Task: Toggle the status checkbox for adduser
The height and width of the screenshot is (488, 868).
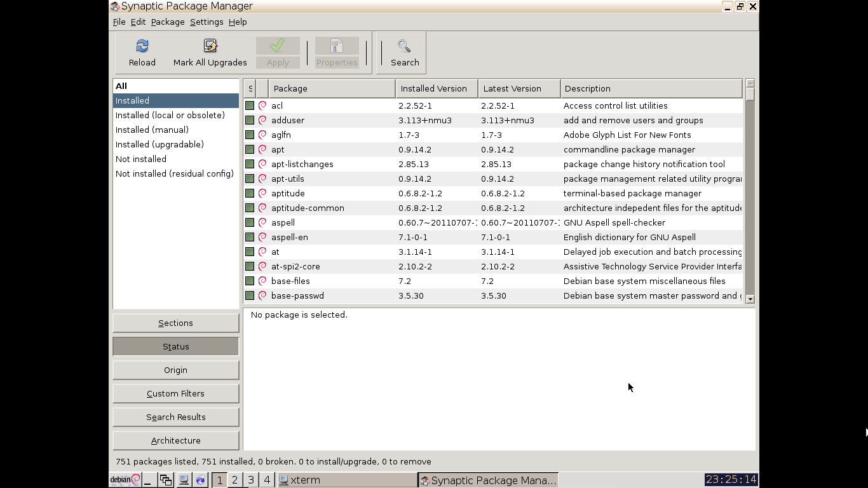Action: coord(250,121)
